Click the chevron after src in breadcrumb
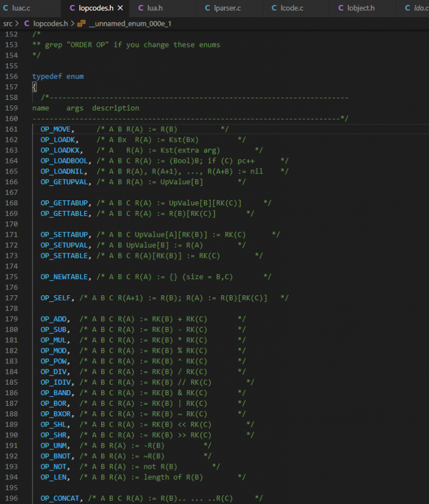This screenshot has height=504, width=429. tap(17, 24)
